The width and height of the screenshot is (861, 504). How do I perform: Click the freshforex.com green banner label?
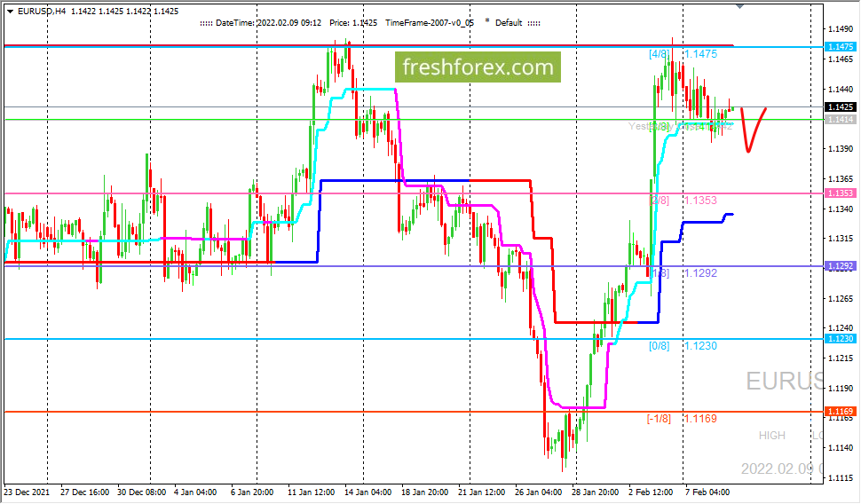478,67
